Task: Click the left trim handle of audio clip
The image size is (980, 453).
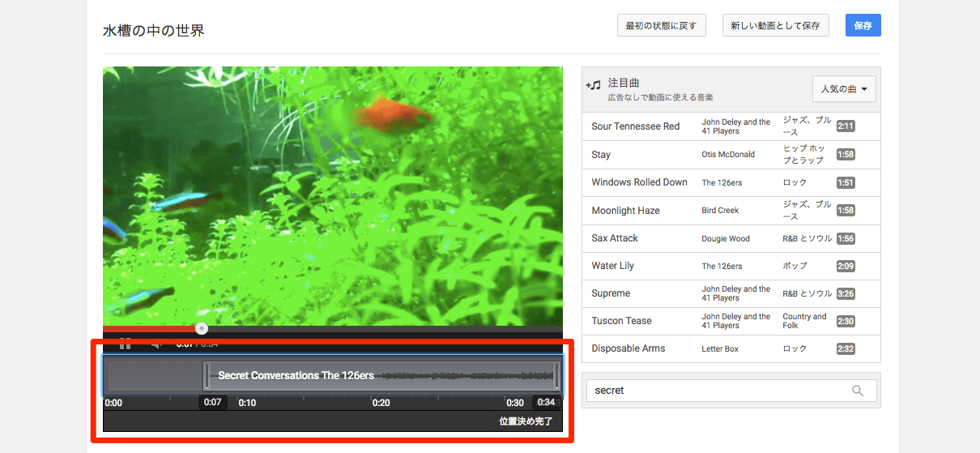Action: (x=207, y=376)
